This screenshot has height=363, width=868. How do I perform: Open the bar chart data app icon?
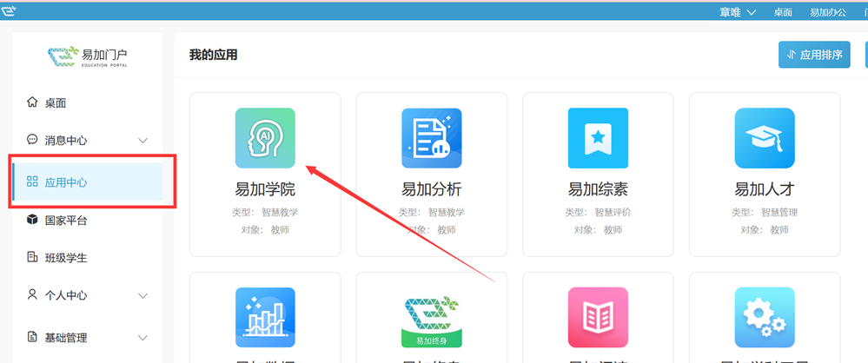coord(265,318)
